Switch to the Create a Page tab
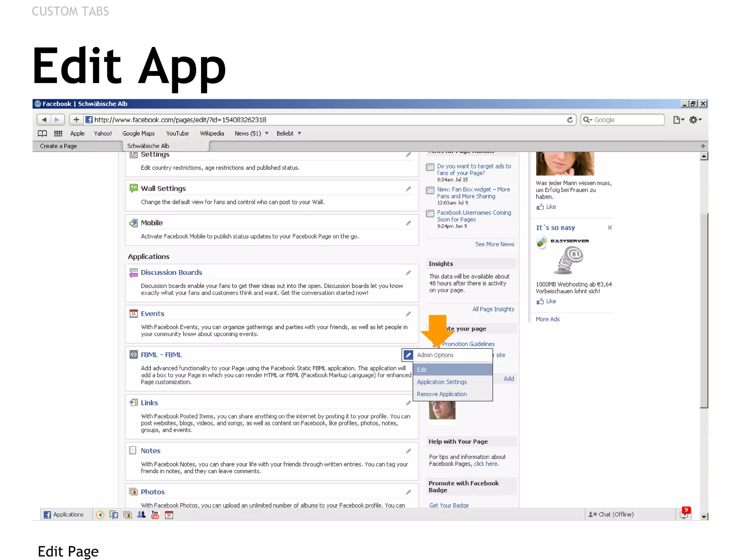The width and height of the screenshot is (747, 560). 77,146
